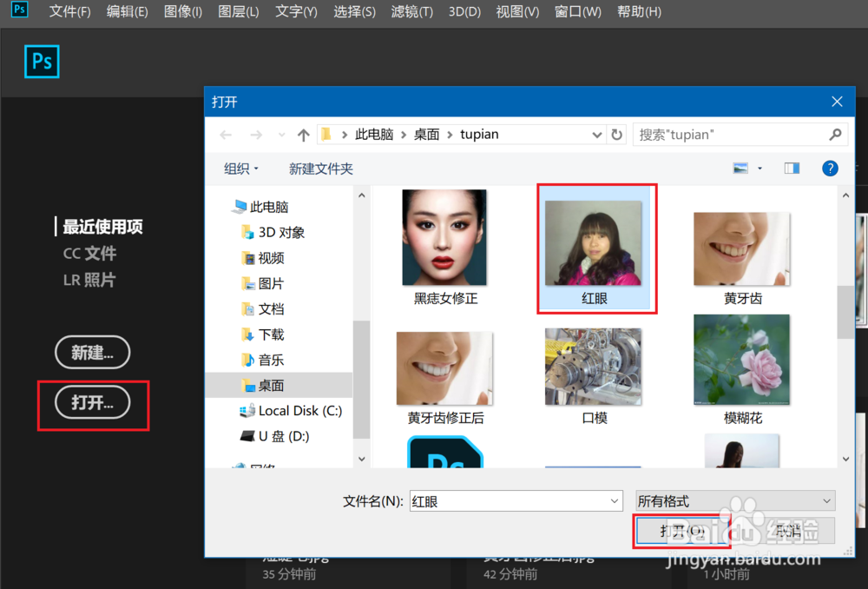The image size is (868, 589).
Task: Open recent locations dropdown arrow
Action: [282, 135]
